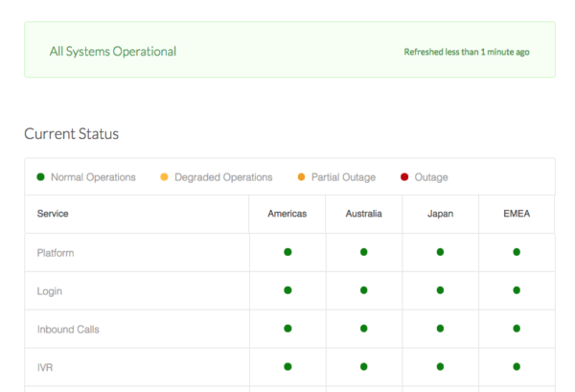Click the red Outage legend dot

pos(404,177)
